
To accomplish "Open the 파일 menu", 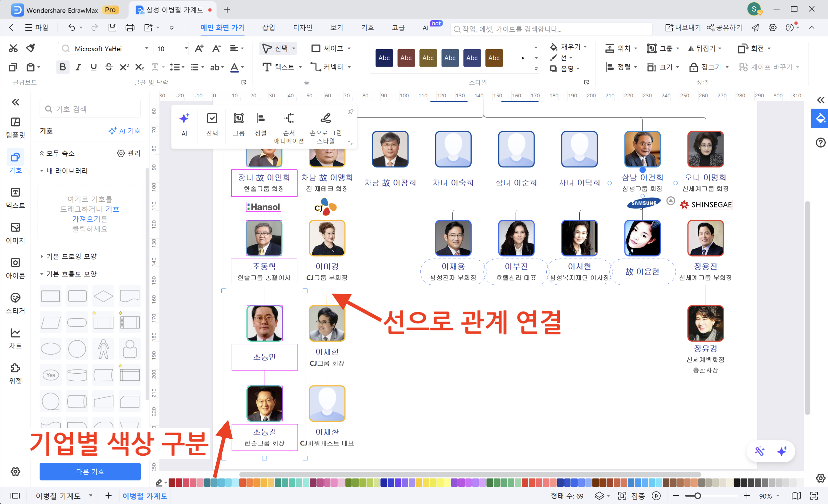I will click(37, 28).
